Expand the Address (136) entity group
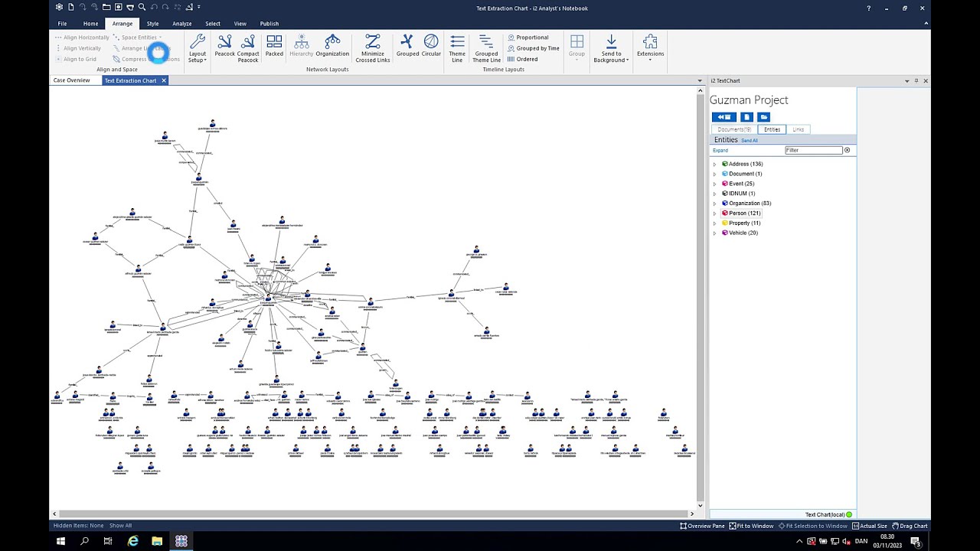 [715, 164]
